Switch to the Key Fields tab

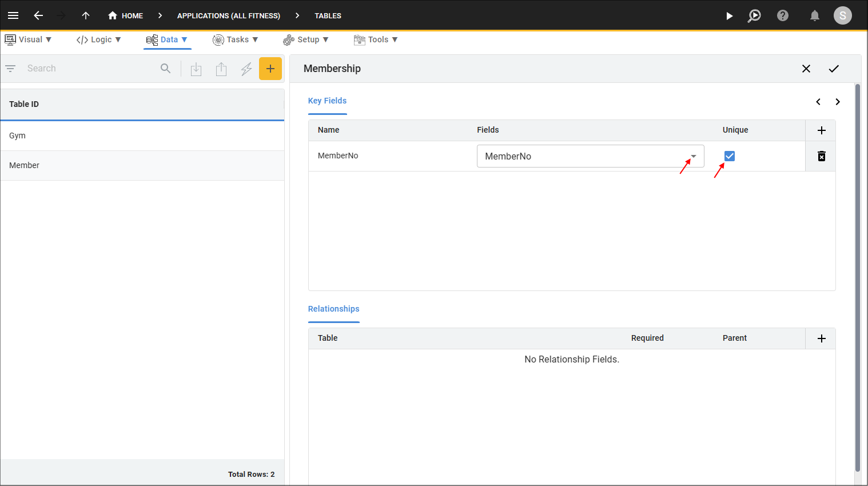click(327, 101)
